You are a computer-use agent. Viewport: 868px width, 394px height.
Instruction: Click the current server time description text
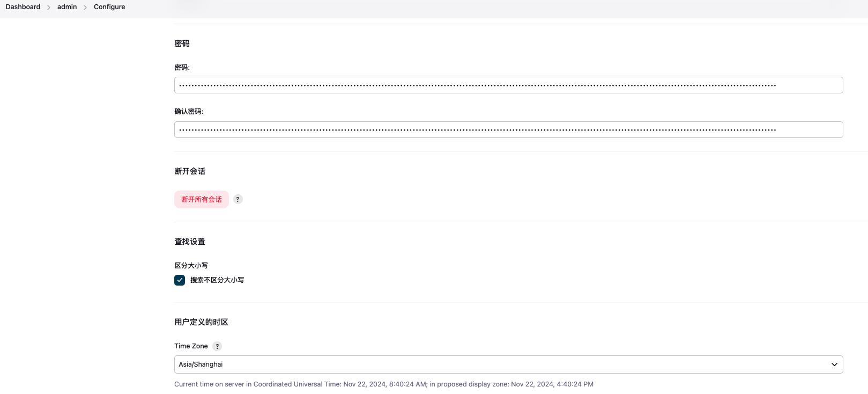point(383,384)
